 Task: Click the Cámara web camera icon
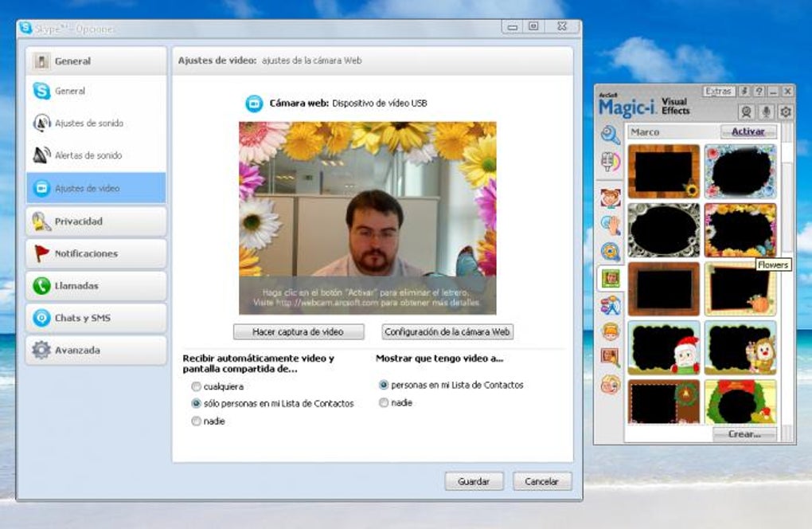tap(254, 103)
